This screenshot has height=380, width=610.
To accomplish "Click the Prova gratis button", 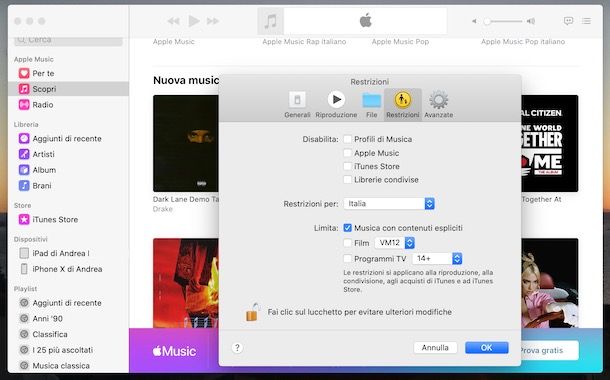I will point(549,350).
